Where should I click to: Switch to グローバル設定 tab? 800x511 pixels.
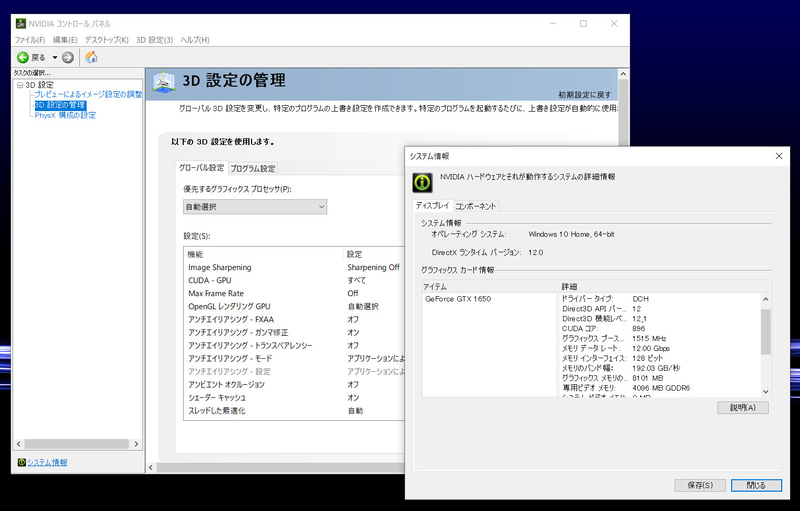[x=201, y=167]
